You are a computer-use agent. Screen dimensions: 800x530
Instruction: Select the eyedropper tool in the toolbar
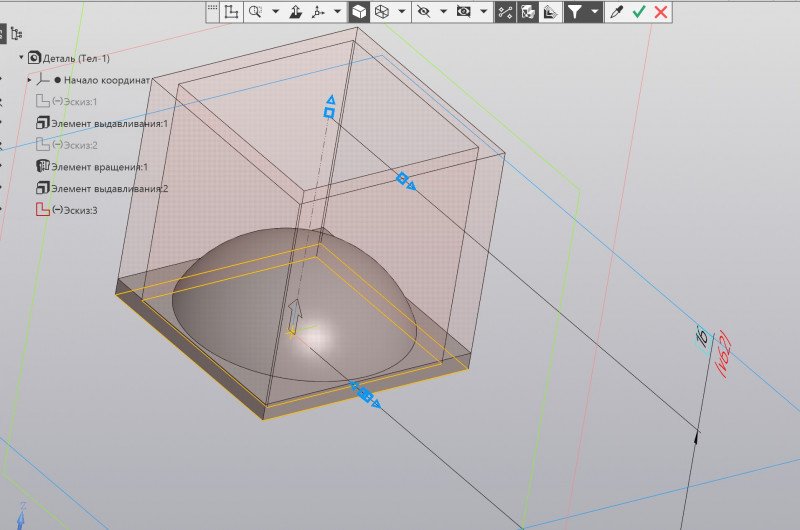pyautogui.click(x=618, y=12)
